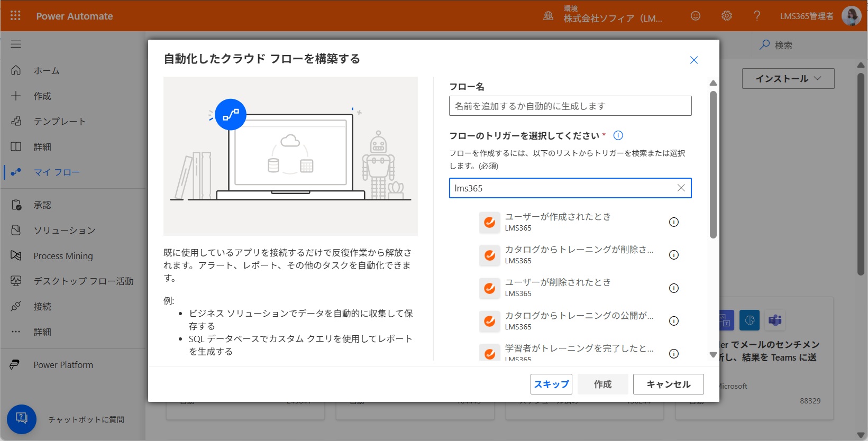Click the dialog scrollbar up arrow

point(713,83)
